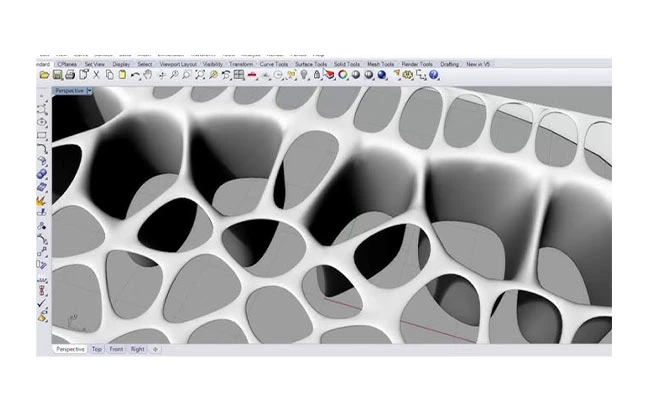Open the Display toolbar tab
650x409 pixels.
(121, 64)
